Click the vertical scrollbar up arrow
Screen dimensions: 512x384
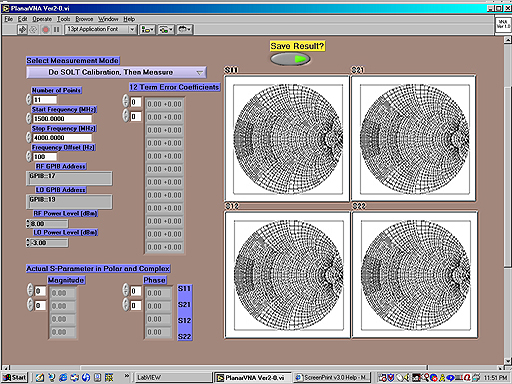pos(508,40)
